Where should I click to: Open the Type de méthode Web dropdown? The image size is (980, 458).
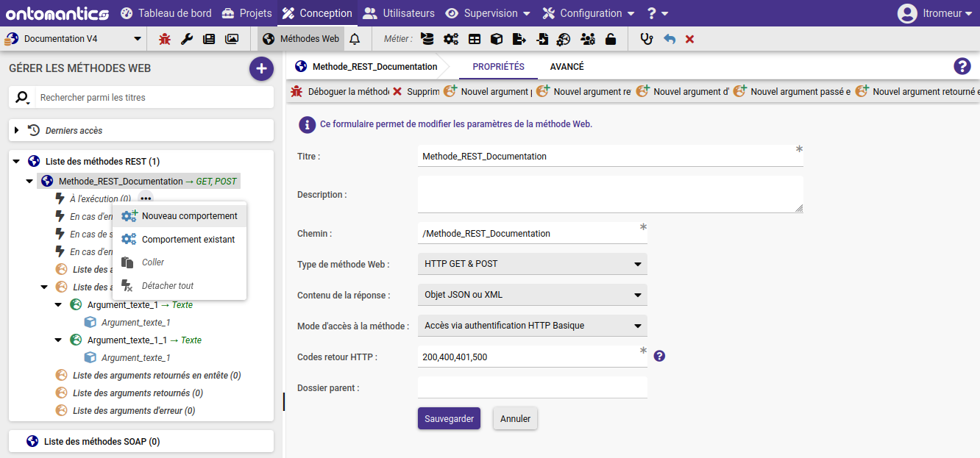(533, 264)
